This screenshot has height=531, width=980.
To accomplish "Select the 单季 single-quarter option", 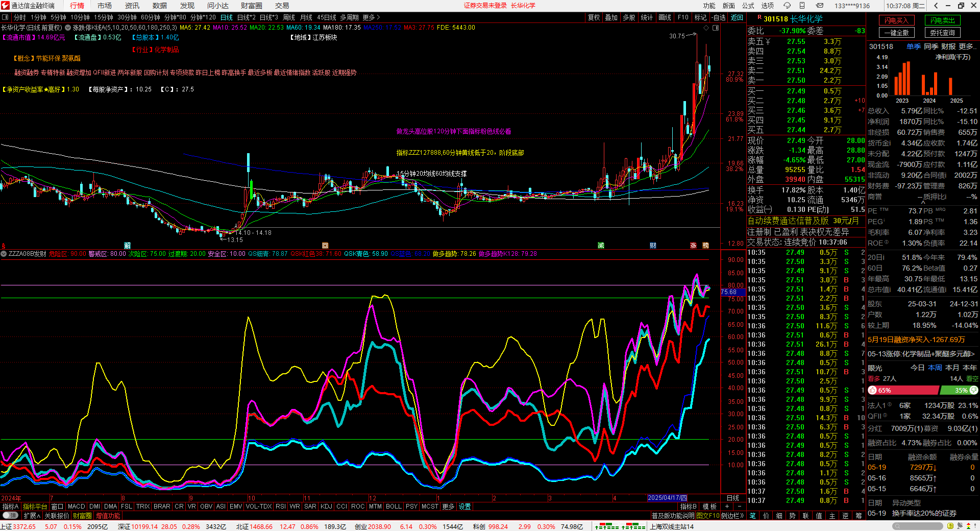I will tap(914, 46).
